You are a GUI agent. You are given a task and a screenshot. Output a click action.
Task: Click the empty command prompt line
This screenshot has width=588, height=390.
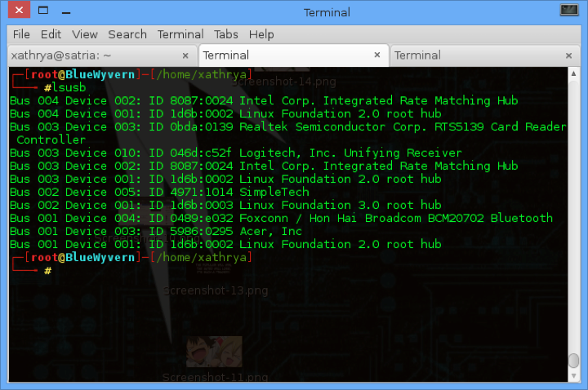[245, 270]
